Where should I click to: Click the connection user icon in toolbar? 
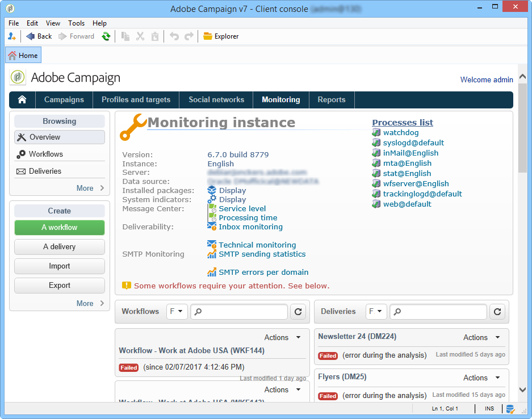coord(12,36)
